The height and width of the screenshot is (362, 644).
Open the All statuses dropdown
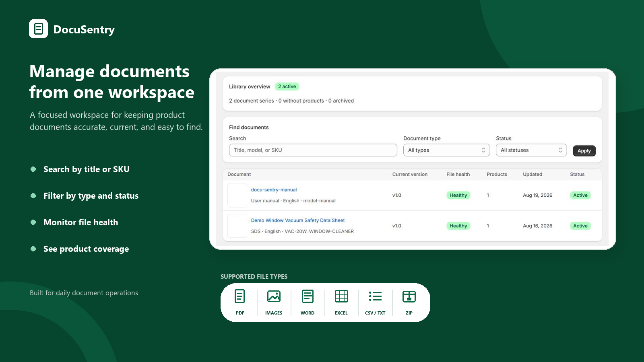pos(531,150)
